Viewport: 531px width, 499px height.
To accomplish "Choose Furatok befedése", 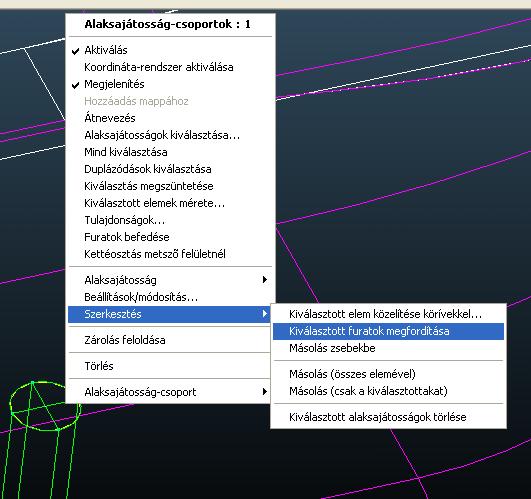I will (169, 237).
